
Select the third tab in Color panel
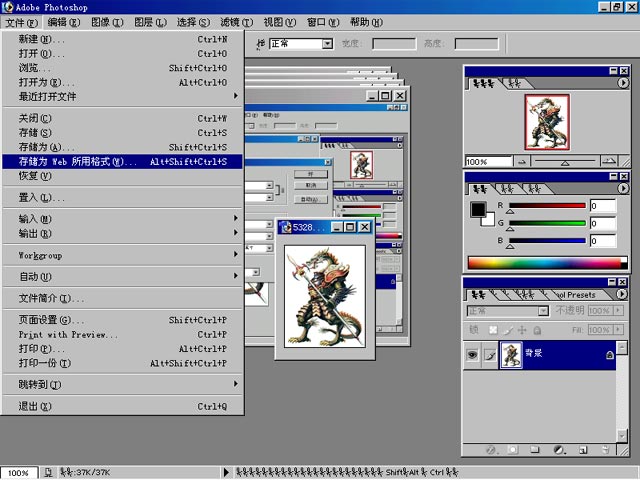coord(534,189)
